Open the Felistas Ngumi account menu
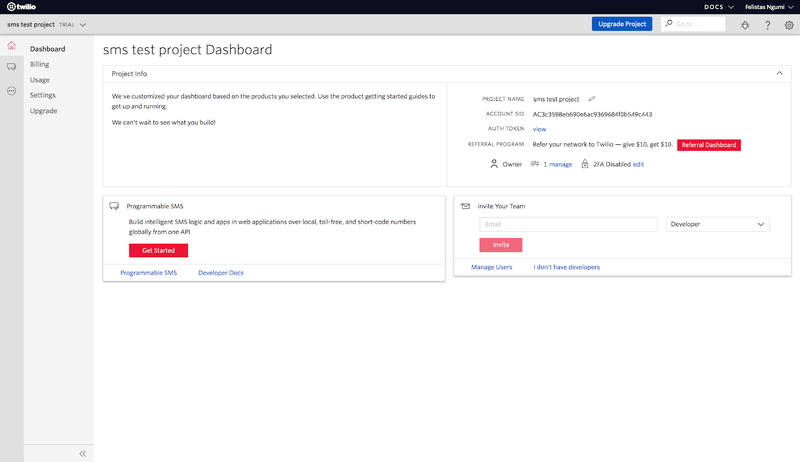Screen dimensions: 800x462 pyautogui.click(x=769, y=7)
